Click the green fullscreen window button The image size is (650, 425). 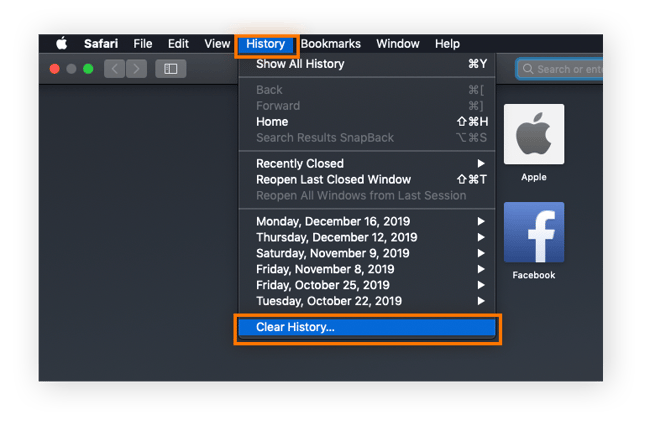pyautogui.click(x=88, y=69)
